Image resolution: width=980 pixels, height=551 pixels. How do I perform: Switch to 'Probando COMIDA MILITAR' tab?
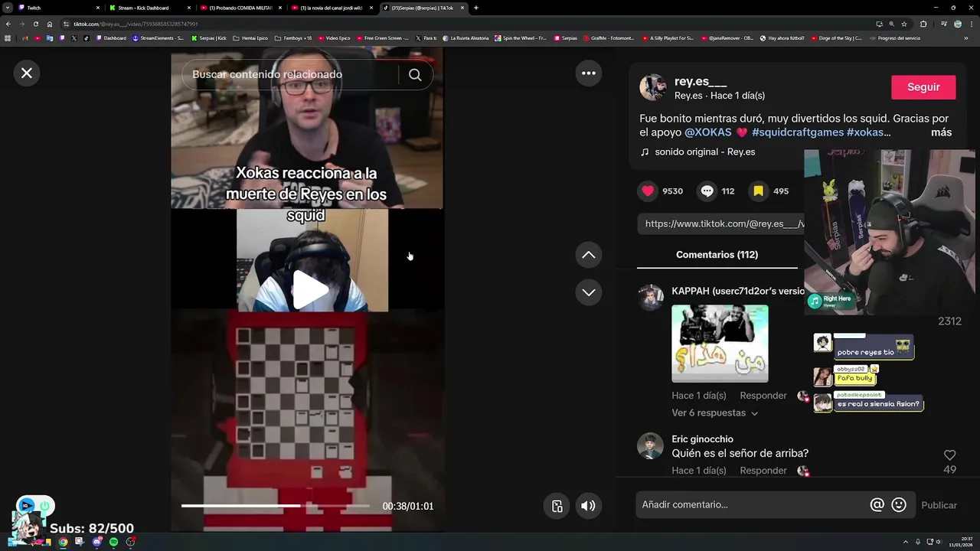click(x=240, y=8)
